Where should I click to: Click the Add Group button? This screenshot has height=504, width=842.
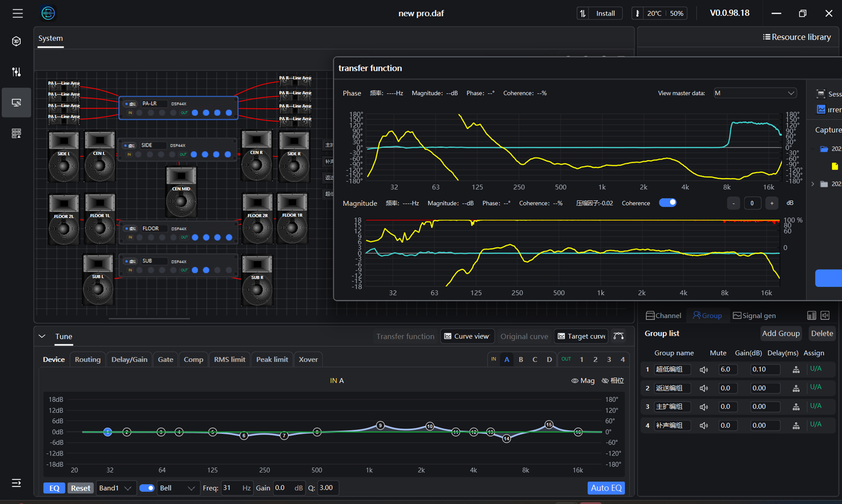tap(781, 333)
